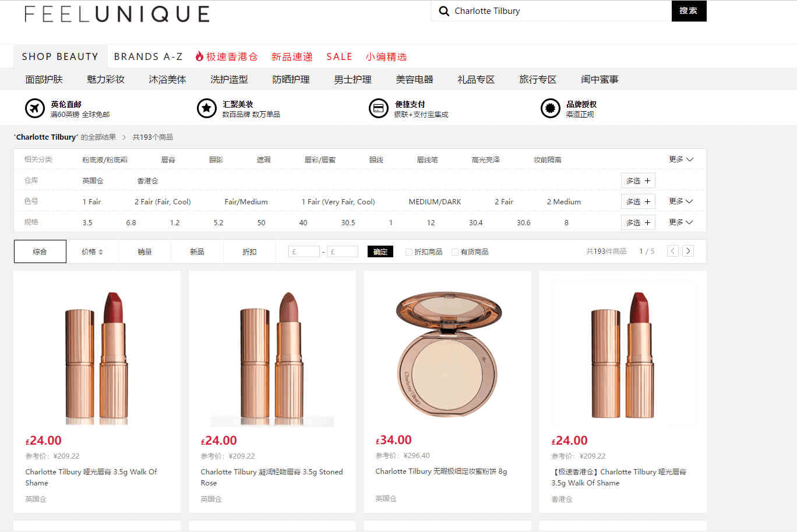The image size is (797, 532).
Task: Sort results by 折扣
Action: pyautogui.click(x=249, y=252)
